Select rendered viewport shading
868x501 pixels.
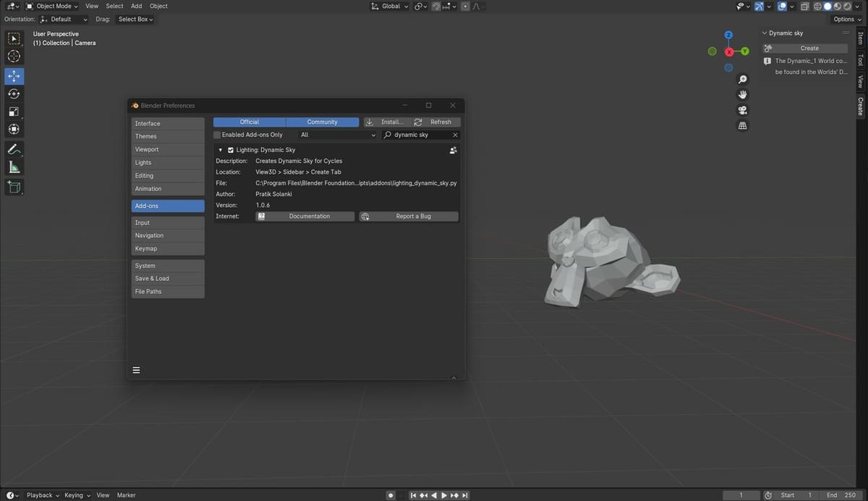(x=846, y=7)
